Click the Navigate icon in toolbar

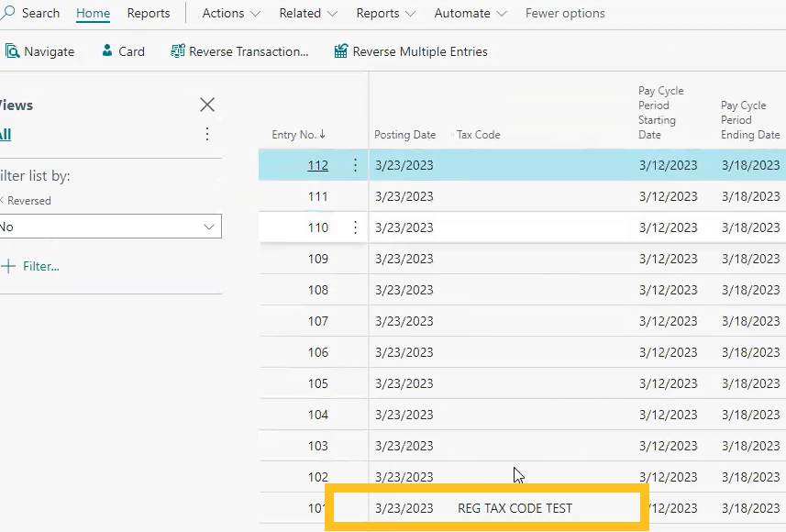point(12,51)
